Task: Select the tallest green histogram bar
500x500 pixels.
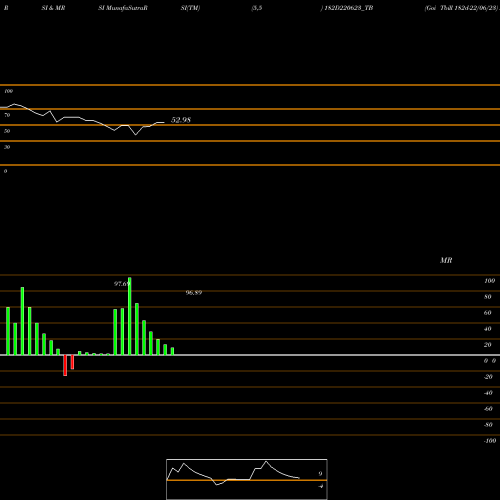Action: pos(130,316)
